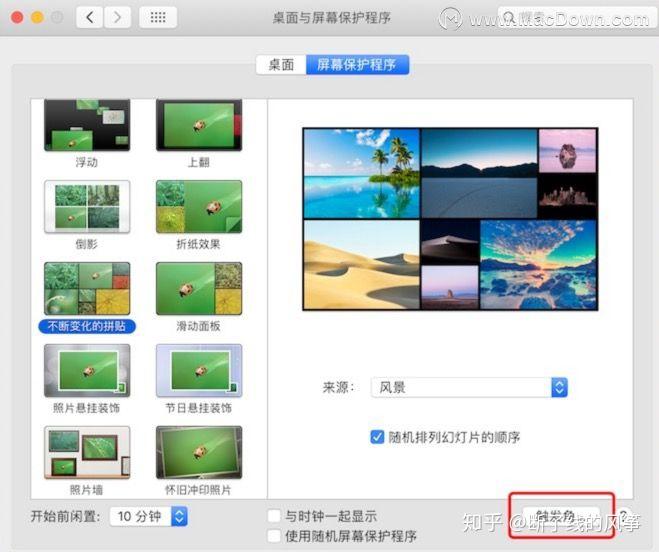Image resolution: width=659 pixels, height=552 pixels.
Task: Minimize the window with yellow button
Action: point(37,17)
